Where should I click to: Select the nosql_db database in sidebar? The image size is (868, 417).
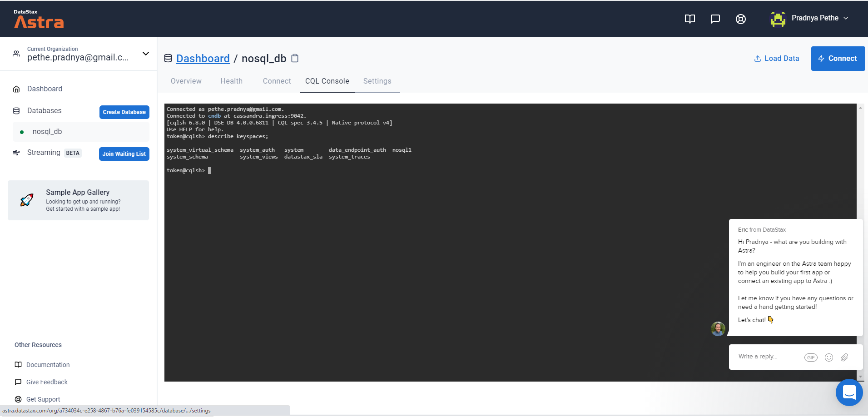[47, 131]
